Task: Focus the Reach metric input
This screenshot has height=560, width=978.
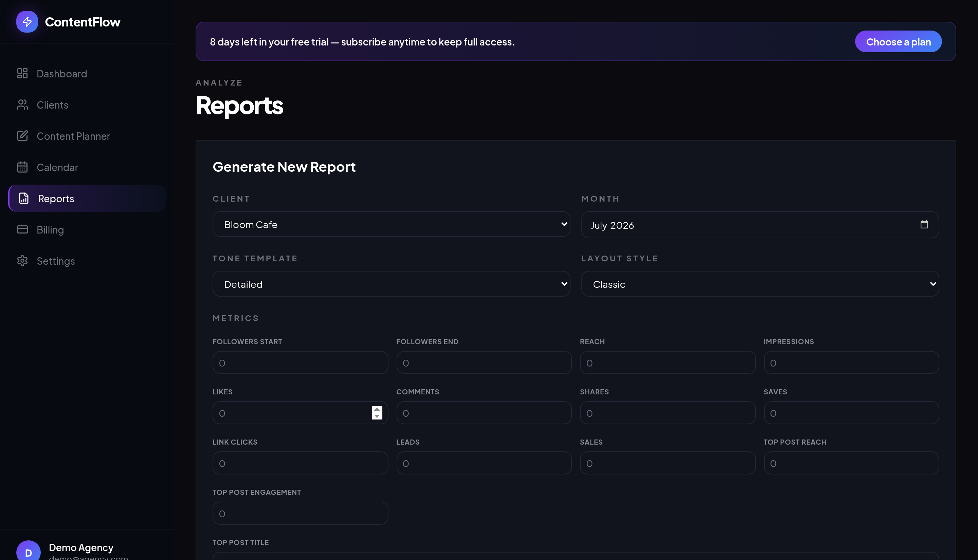Action: click(x=668, y=363)
